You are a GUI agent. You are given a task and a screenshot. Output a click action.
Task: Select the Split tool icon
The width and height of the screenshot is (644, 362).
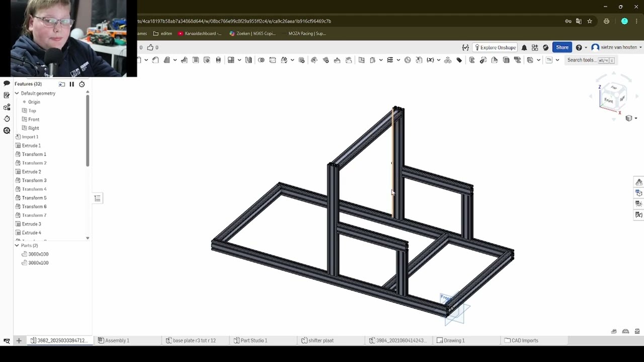(x=273, y=60)
